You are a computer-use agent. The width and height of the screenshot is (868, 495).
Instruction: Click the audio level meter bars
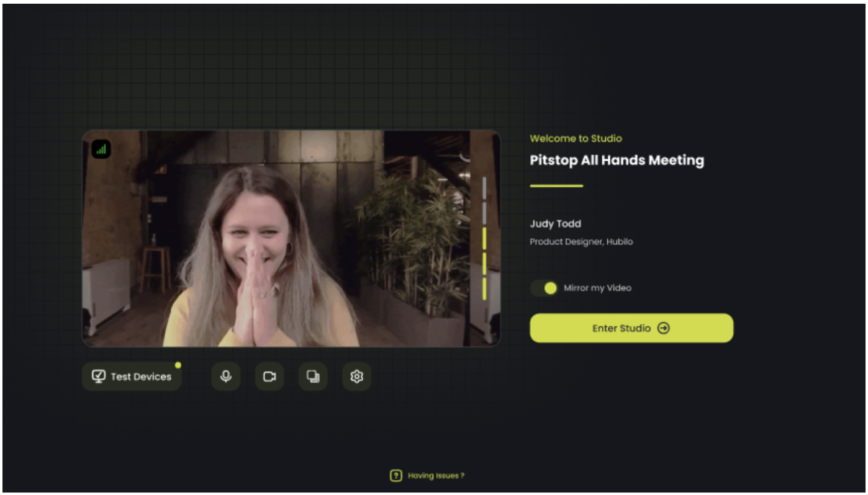[x=484, y=239]
